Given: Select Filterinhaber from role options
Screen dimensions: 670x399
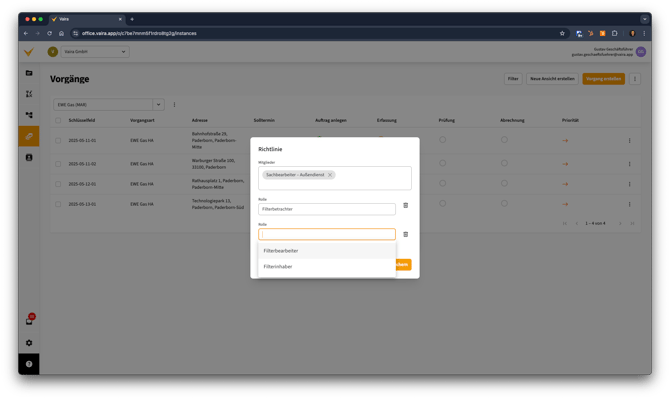Looking at the screenshot, I should [327, 267].
